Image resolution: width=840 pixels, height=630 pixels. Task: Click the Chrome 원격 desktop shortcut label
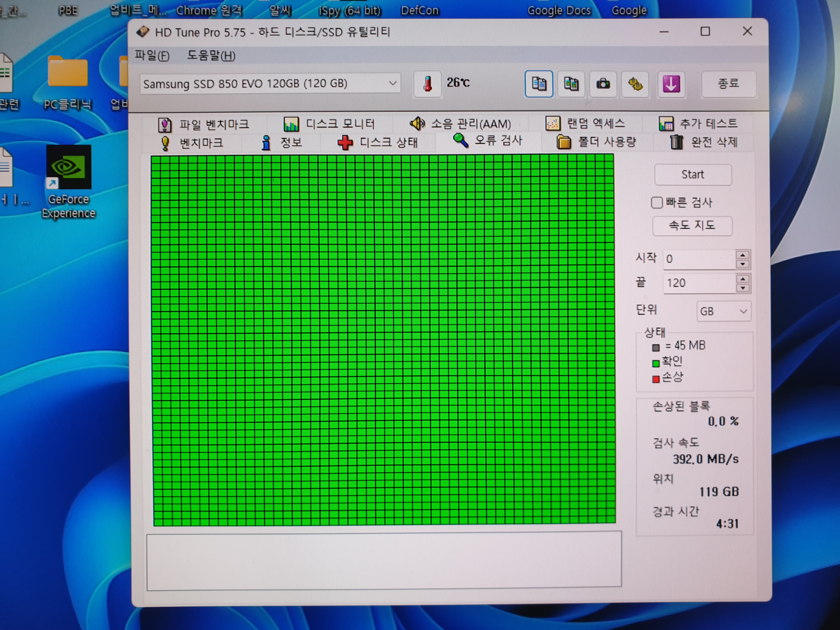209,10
